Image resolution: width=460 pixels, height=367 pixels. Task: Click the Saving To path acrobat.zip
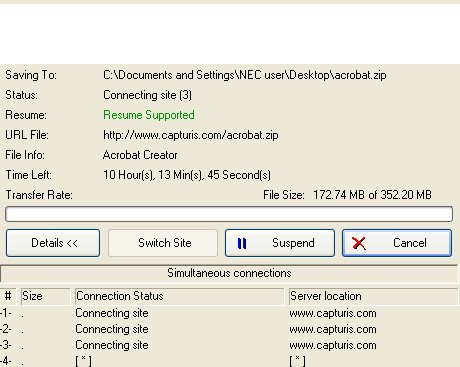245,75
